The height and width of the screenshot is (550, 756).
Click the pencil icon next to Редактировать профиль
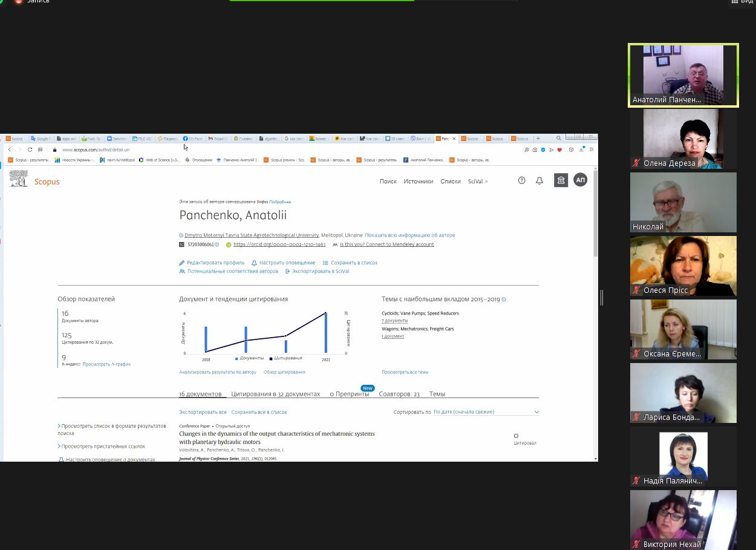coord(181,263)
